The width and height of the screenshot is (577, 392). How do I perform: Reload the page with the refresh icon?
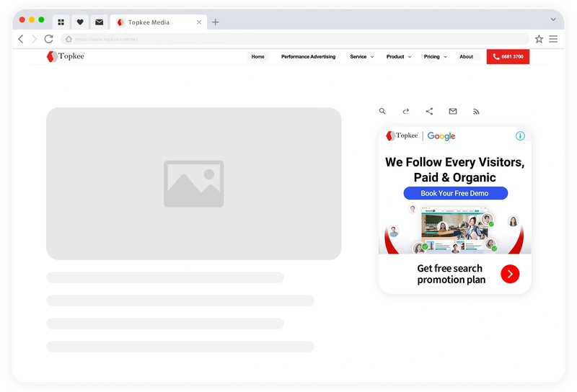point(48,39)
